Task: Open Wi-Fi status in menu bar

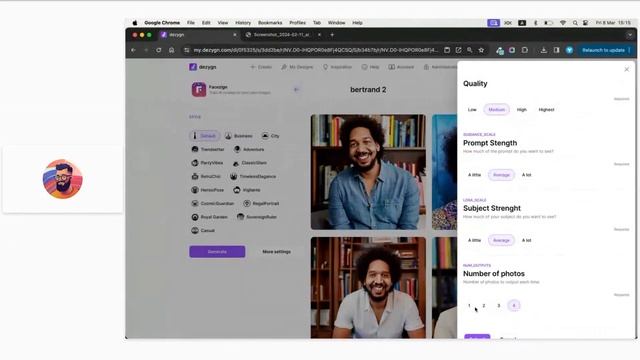Action: [563, 23]
